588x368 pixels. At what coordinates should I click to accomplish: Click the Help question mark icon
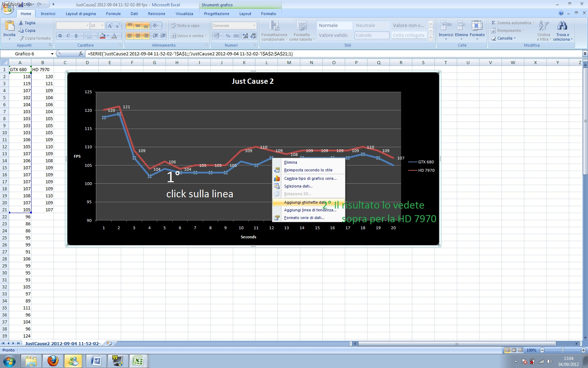pos(561,13)
